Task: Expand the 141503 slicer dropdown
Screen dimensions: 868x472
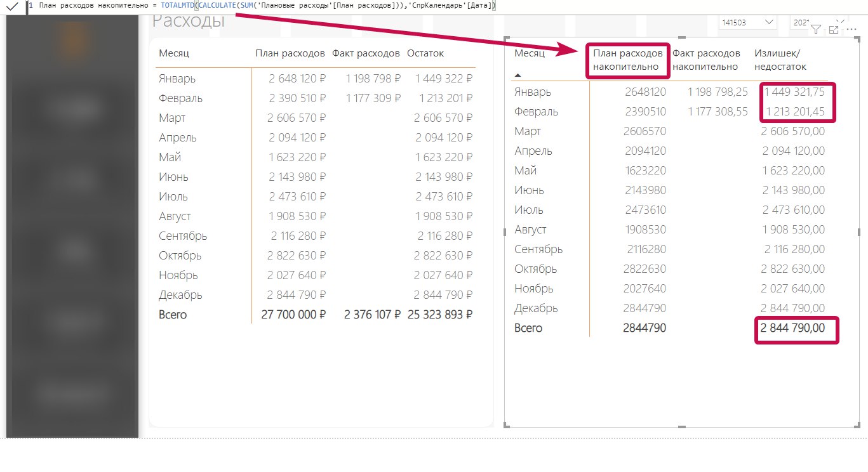Action: 770,22
